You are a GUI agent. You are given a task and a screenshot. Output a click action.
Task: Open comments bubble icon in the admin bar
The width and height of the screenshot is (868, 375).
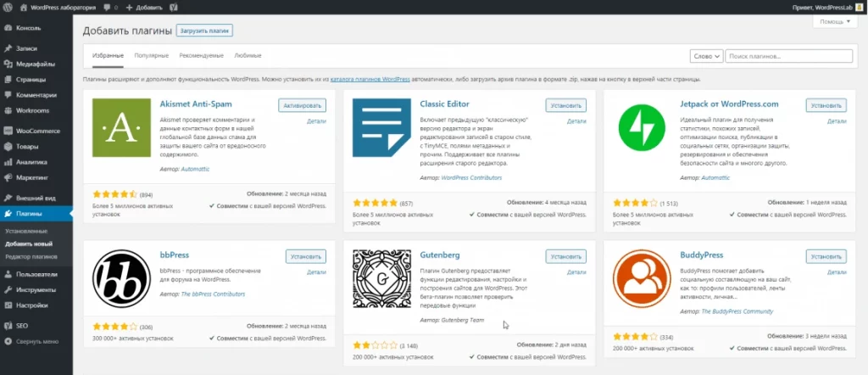106,6
